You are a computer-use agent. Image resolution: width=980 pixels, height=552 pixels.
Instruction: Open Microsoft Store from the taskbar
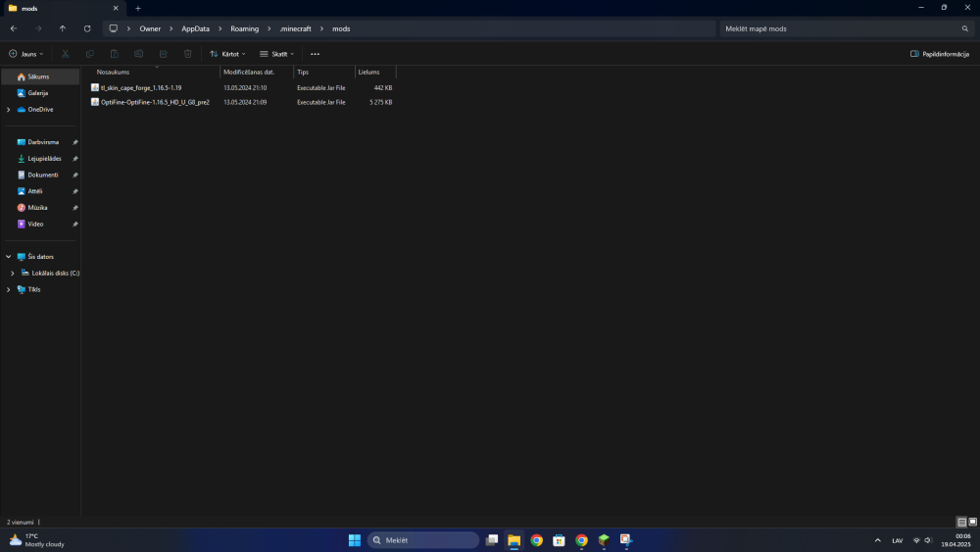559,540
